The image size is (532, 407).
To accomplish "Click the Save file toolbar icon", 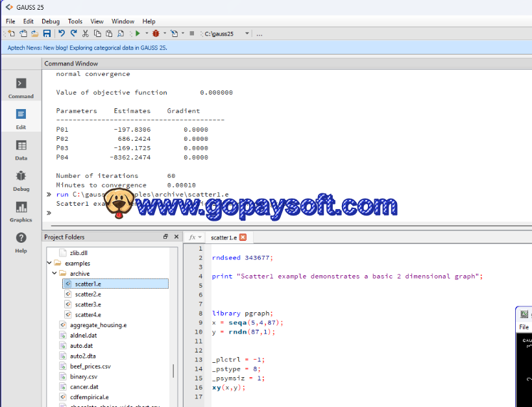I will click(47, 33).
